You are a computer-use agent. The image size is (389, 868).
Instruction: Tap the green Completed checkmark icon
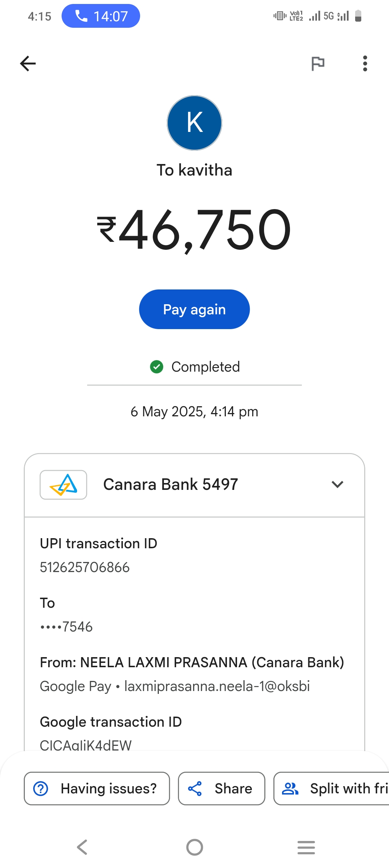click(x=157, y=367)
